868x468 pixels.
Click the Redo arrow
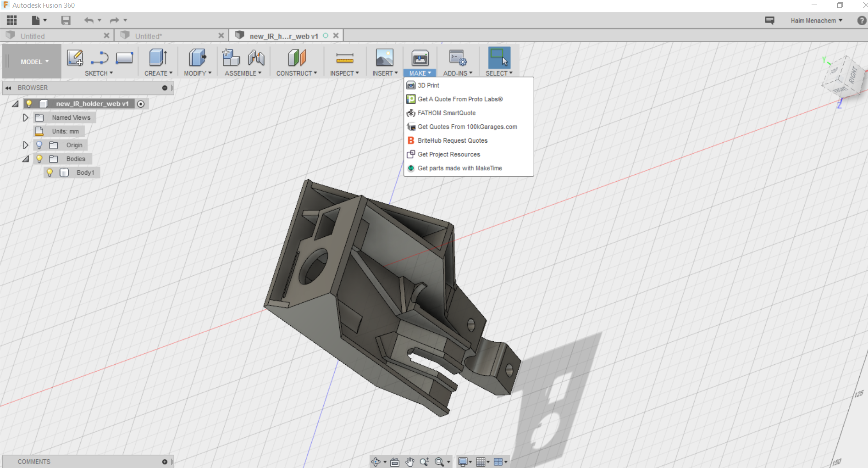(115, 20)
